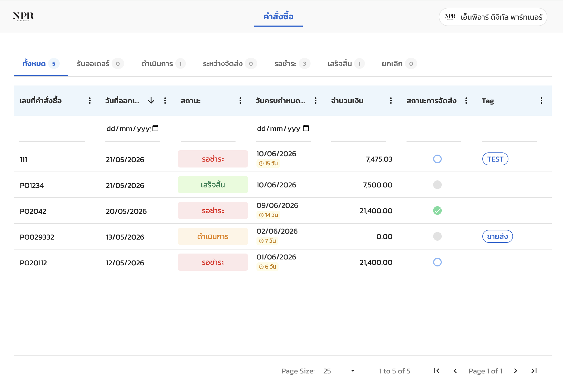Click amount 7,500.00 cell
The height and width of the screenshot is (392, 563).
click(377, 185)
